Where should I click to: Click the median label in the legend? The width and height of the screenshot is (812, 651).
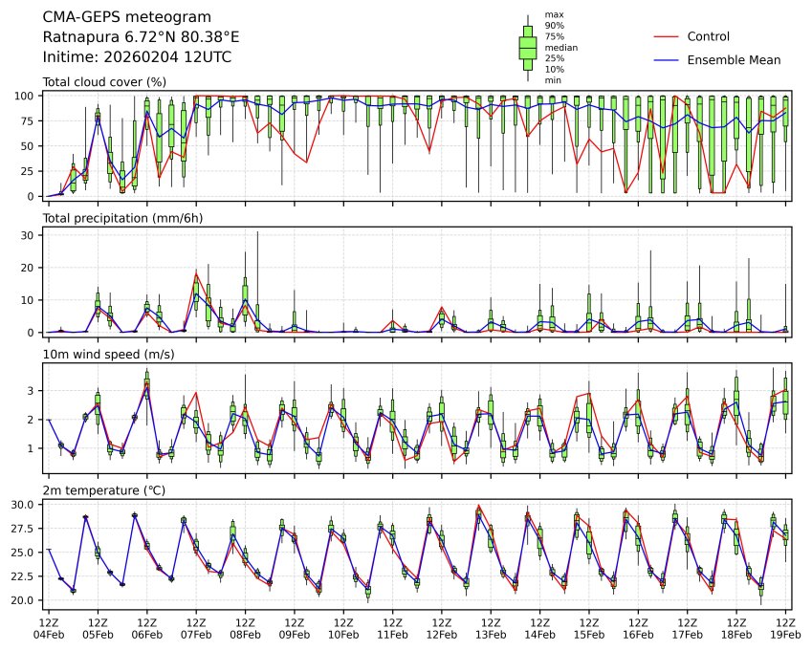click(560, 47)
